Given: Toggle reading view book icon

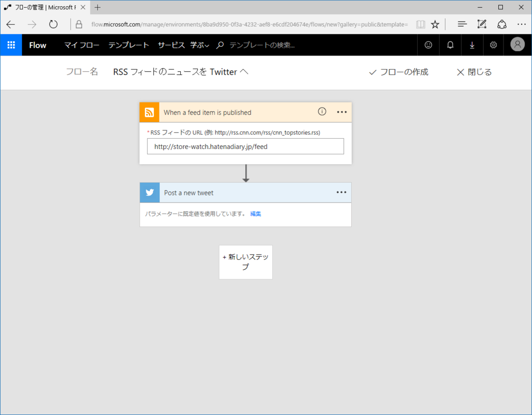Looking at the screenshot, I should [421, 24].
